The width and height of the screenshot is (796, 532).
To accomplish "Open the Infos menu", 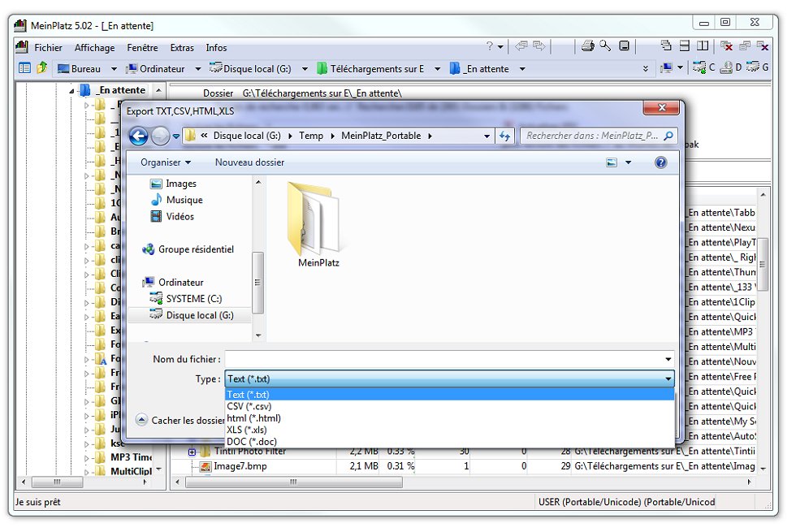I will pos(216,48).
